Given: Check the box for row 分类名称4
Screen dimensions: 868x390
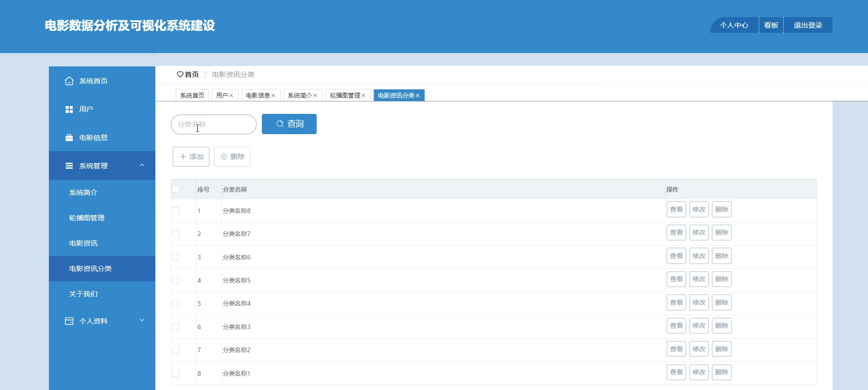Looking at the screenshot, I should [x=176, y=303].
